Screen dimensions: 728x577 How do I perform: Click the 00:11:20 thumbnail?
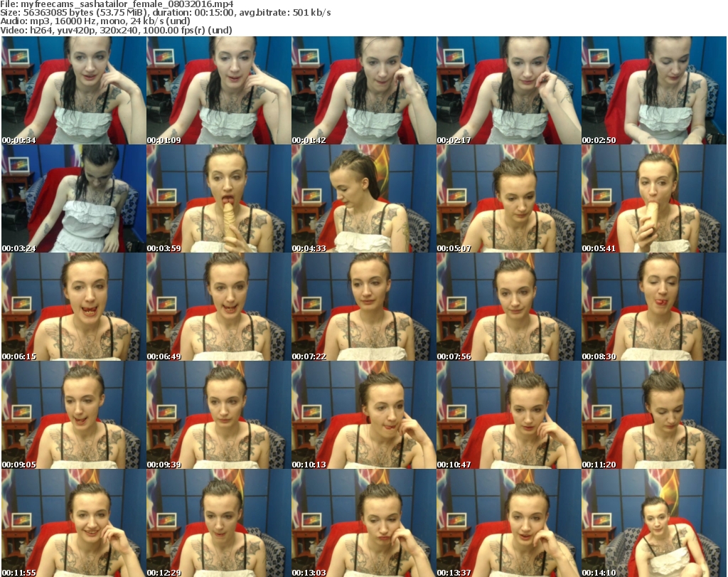(653, 415)
